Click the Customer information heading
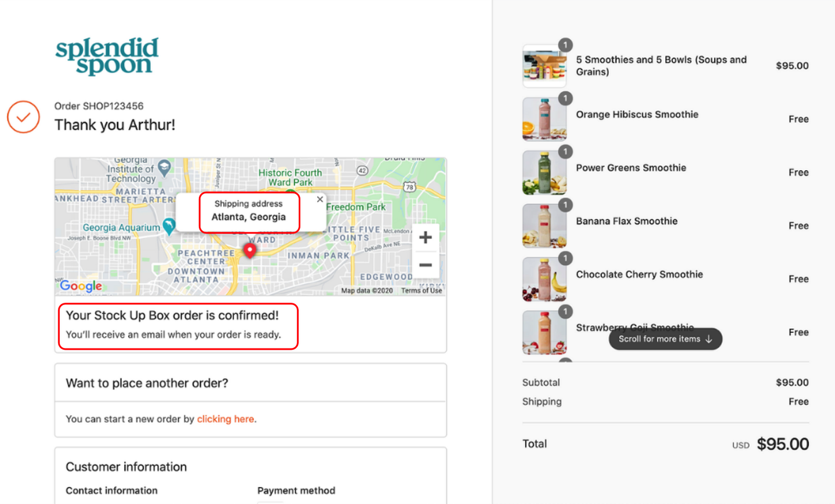Image resolution: width=835 pixels, height=504 pixels. coord(126,467)
